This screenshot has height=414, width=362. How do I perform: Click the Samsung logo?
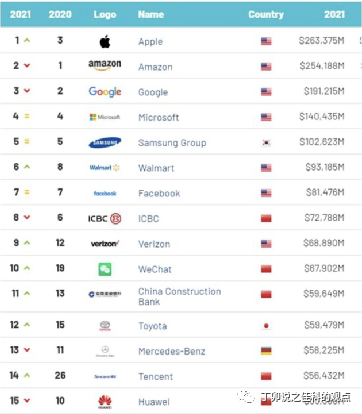(x=105, y=143)
